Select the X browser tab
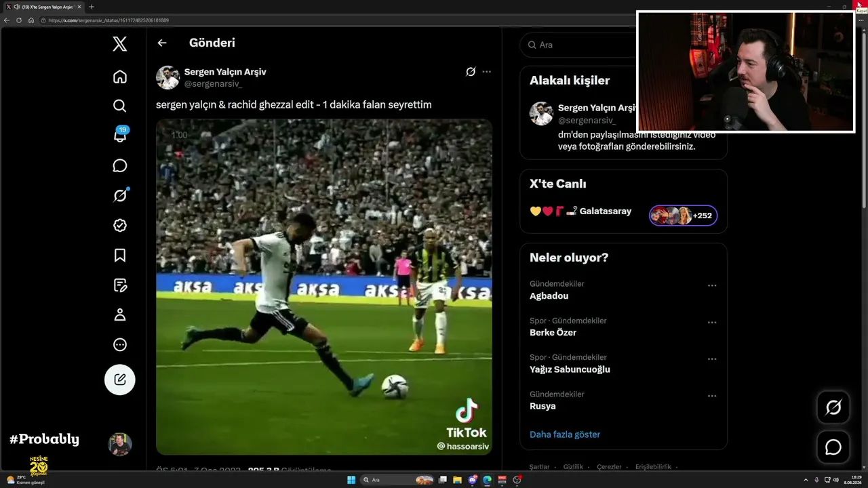This screenshot has width=868, height=488. click(43, 7)
